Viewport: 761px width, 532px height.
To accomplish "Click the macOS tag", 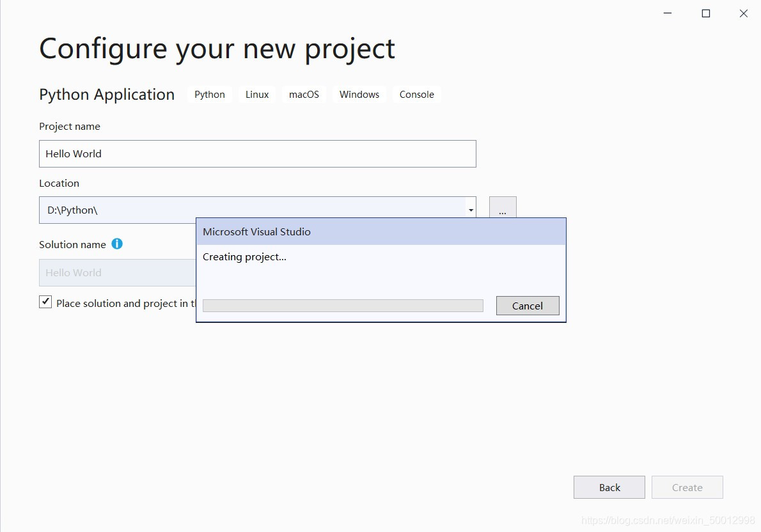I will [304, 94].
